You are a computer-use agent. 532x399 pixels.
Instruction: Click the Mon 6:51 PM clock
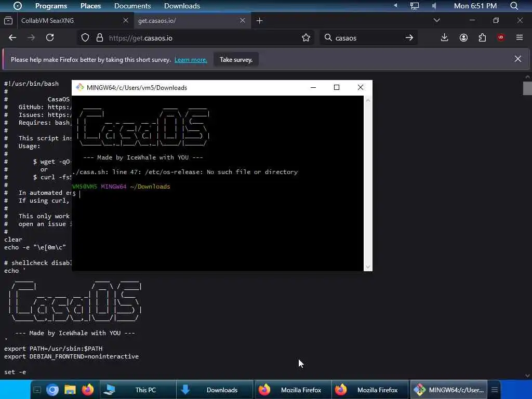tap(475, 6)
